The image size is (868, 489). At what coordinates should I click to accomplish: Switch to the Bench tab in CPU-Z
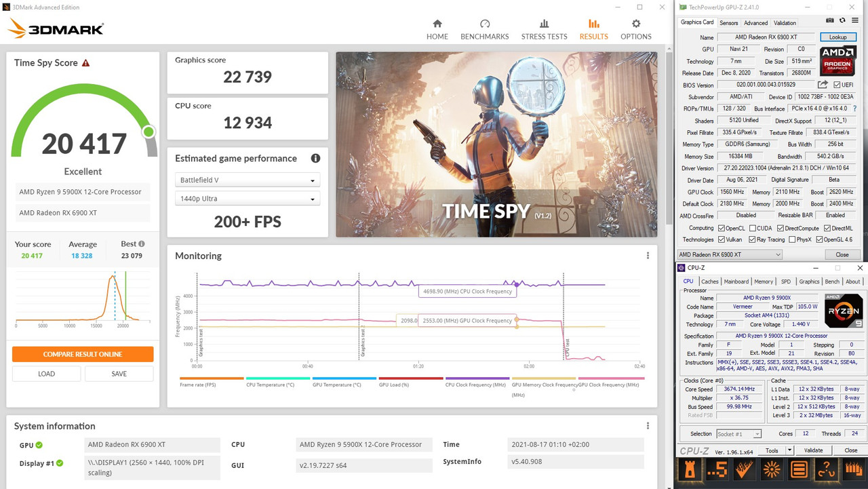(x=832, y=281)
